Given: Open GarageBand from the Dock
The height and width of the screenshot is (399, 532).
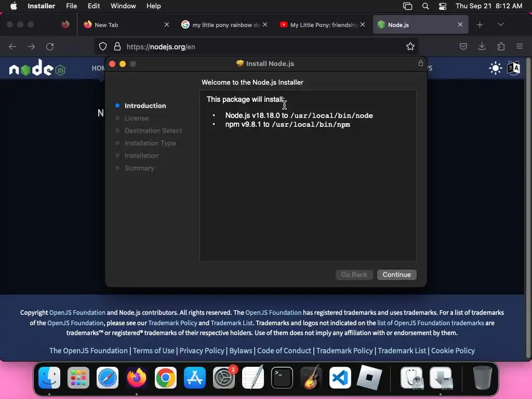Looking at the screenshot, I should [311, 378].
